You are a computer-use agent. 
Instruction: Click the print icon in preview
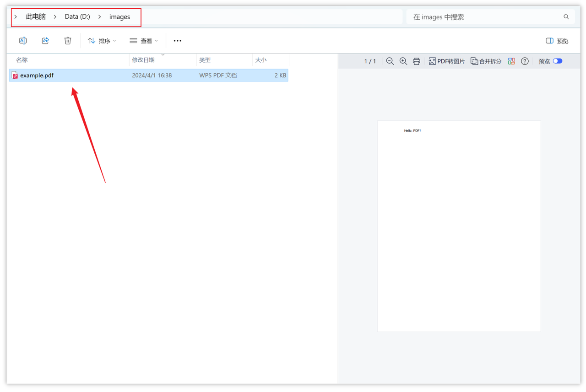point(417,61)
